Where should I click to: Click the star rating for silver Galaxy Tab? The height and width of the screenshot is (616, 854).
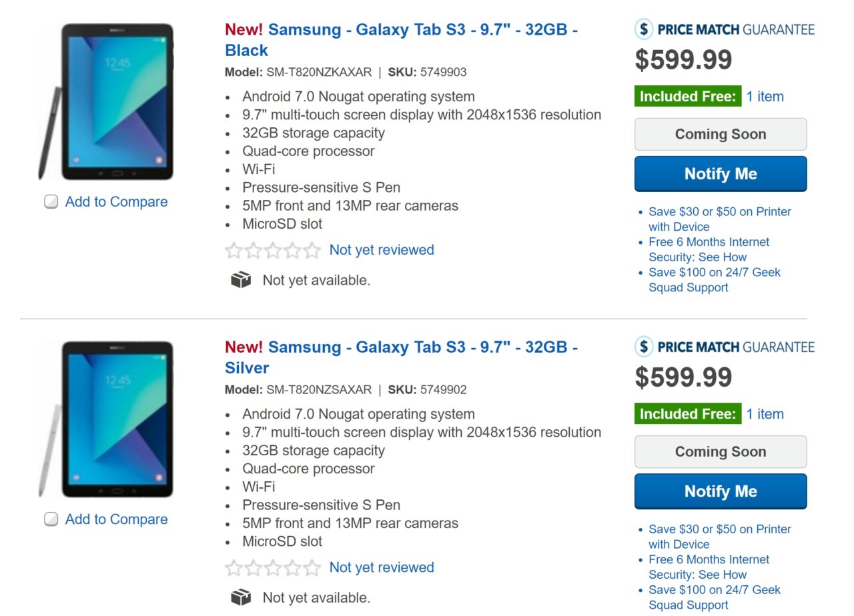[273, 568]
